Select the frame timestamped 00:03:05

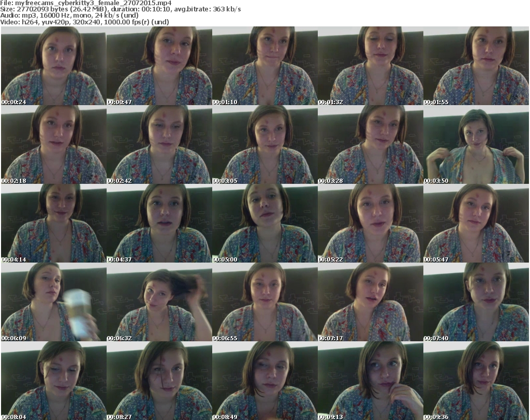(x=264, y=144)
